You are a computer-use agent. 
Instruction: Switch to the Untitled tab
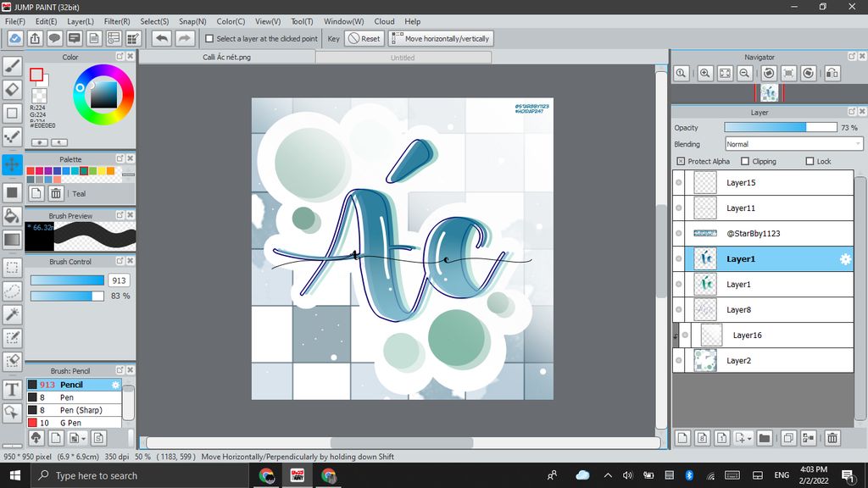[x=403, y=58]
